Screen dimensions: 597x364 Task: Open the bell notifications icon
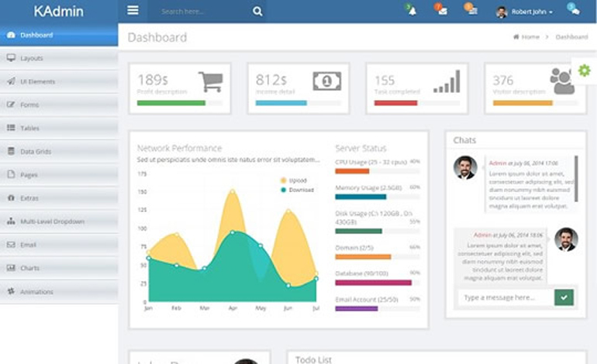point(412,11)
